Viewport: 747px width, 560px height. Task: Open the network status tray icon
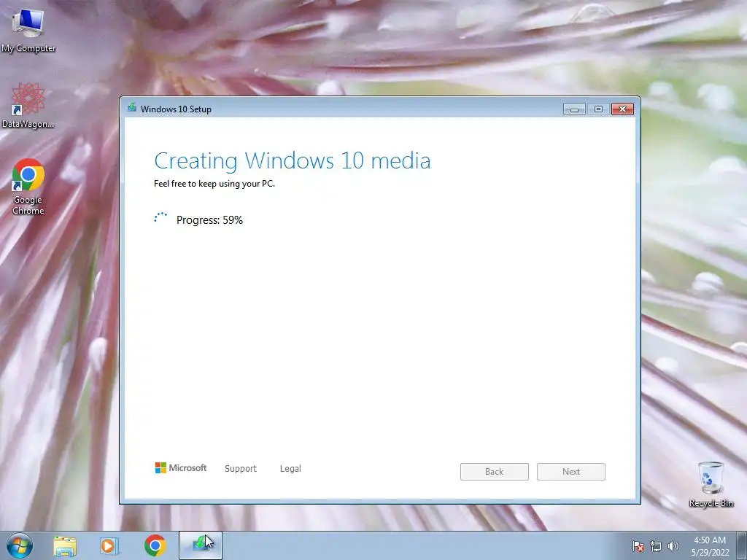click(656, 546)
